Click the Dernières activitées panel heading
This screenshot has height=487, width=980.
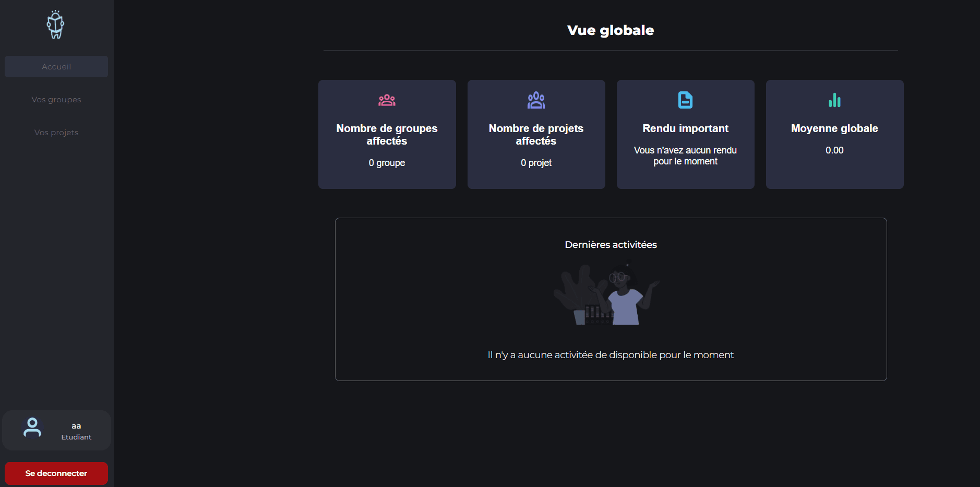coord(610,244)
